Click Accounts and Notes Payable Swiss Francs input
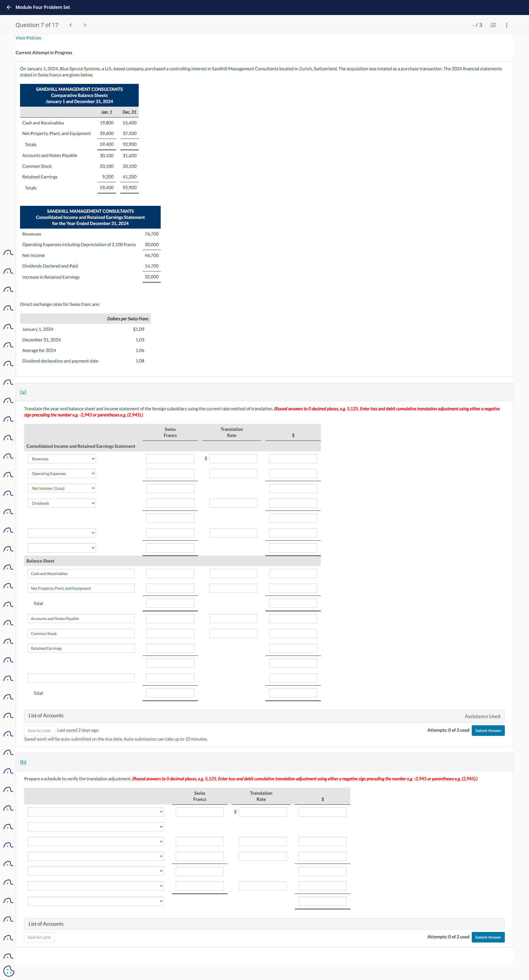Viewport: 529px width, 980px height. pyautogui.click(x=170, y=619)
